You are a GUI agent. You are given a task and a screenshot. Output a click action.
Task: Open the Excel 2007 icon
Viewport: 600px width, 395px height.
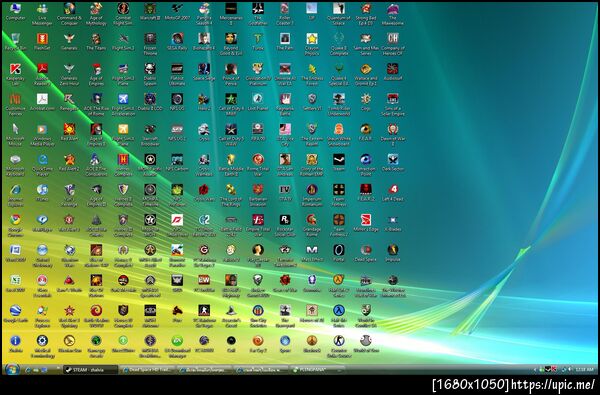(x=15, y=284)
